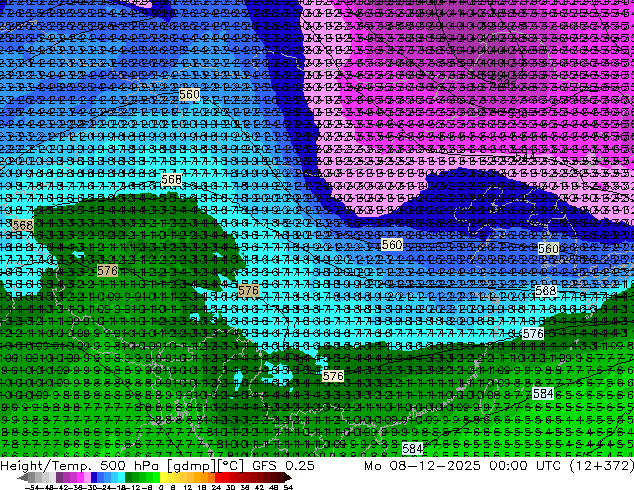This screenshot has height=490, width=634.
Task: Select the dark blue swatch on color scale
Action: 94,478
